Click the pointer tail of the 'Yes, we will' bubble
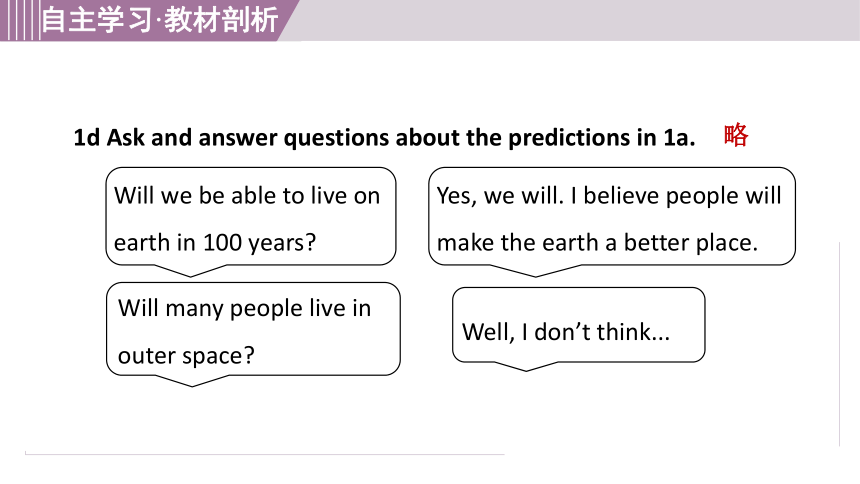 pos(535,271)
